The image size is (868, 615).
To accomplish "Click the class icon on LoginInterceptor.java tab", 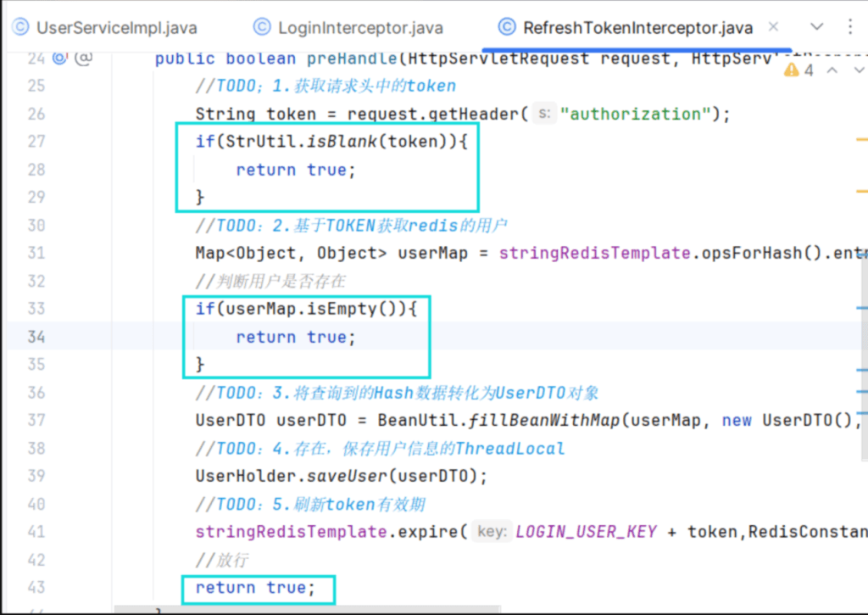I will (262, 27).
